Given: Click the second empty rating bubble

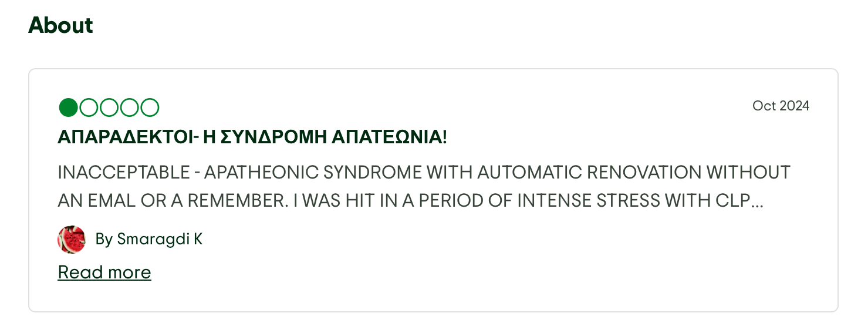Looking at the screenshot, I should (x=89, y=107).
